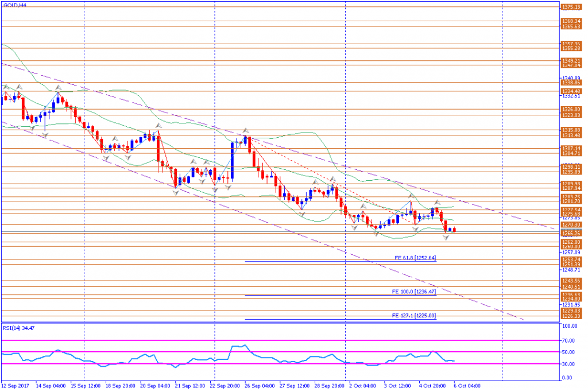Viewport: 588px width, 392px height.
Task: Click the 1313.48 price level label
Action: coord(571,135)
